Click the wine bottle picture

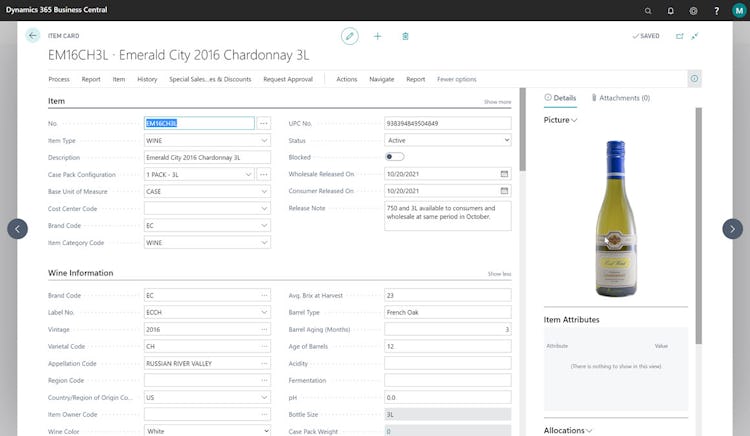click(x=616, y=218)
